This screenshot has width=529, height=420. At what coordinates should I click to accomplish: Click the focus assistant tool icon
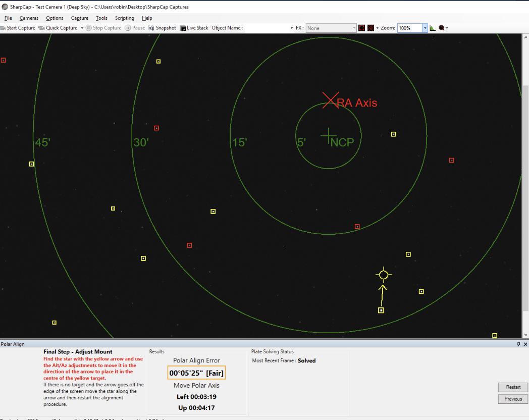coord(441,28)
